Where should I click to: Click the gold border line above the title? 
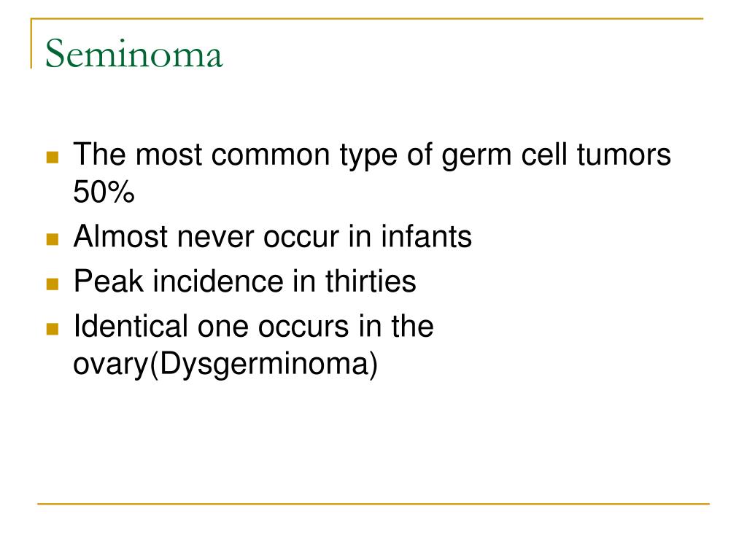click(x=367, y=19)
